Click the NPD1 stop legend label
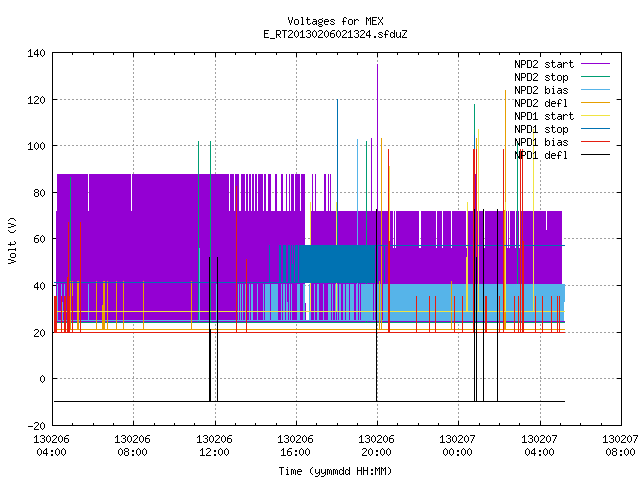This screenshot has height=480, width=640. click(541, 129)
